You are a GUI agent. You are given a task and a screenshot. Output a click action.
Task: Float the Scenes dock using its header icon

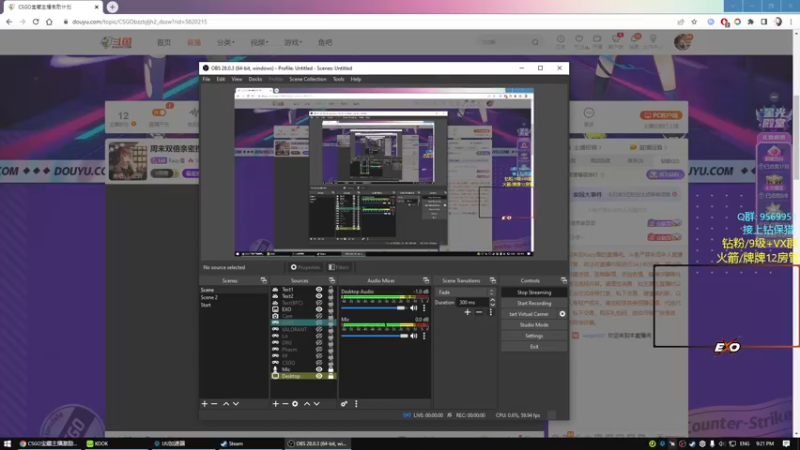(264, 280)
